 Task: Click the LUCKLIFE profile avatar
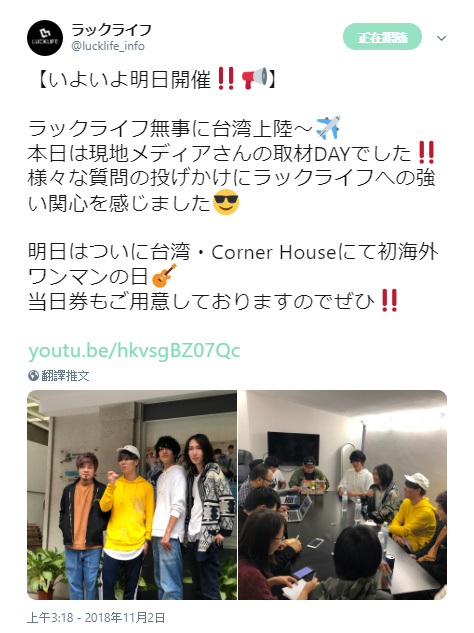click(45, 38)
